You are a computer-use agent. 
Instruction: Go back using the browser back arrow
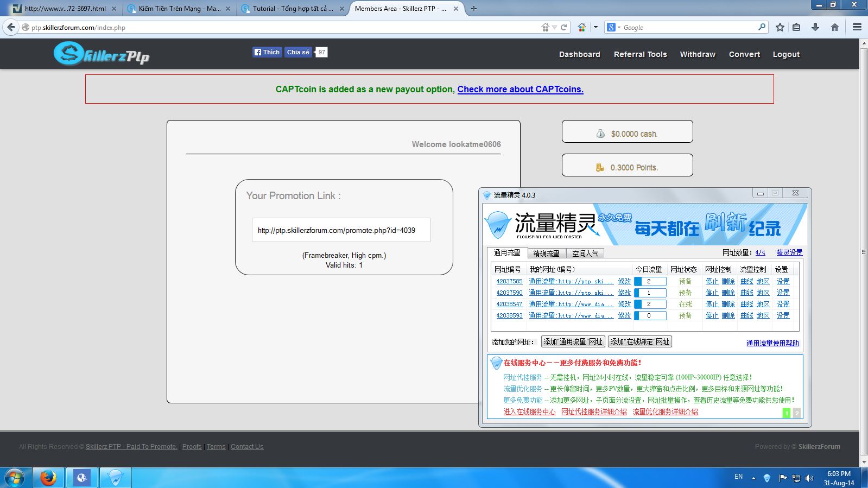pos(11,27)
